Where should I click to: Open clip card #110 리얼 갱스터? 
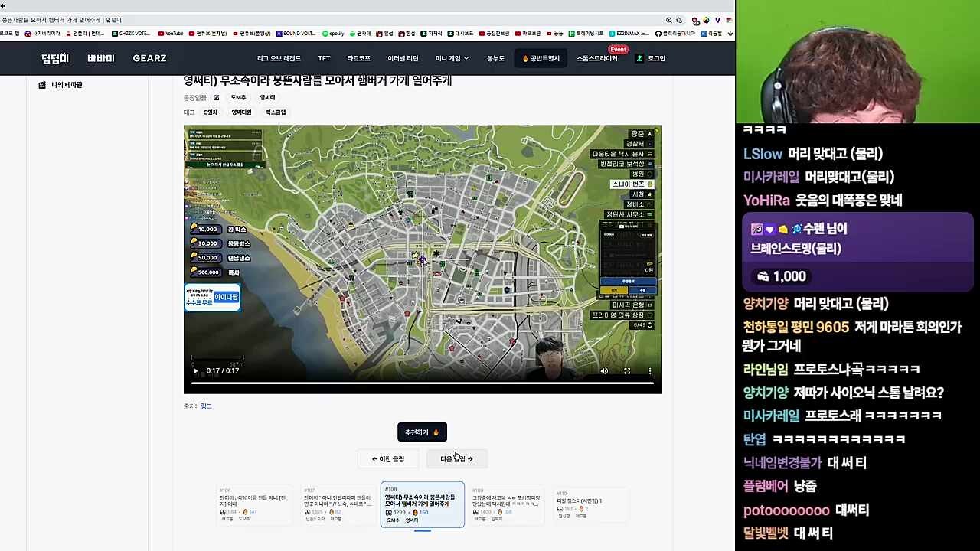(591, 505)
